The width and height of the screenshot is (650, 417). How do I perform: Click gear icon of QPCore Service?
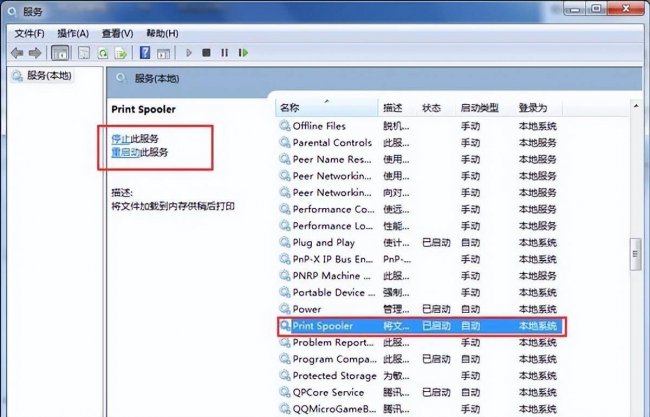[285, 392]
